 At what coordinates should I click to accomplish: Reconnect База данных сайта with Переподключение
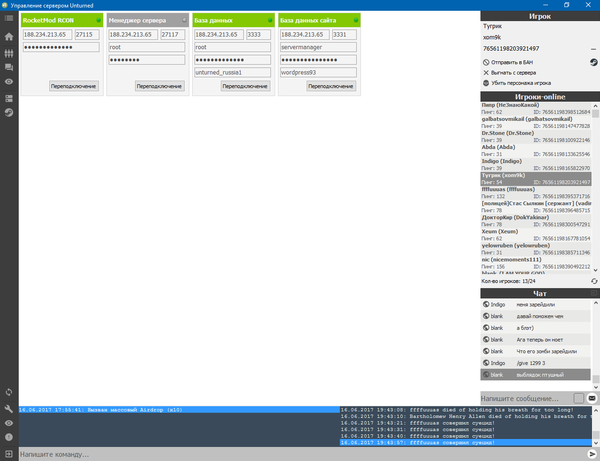331,86
